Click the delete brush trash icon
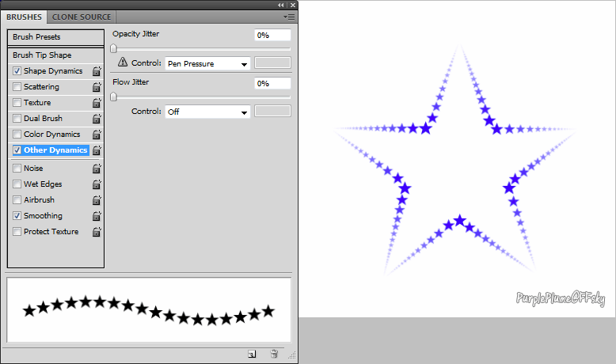The width and height of the screenshot is (616, 364). (x=274, y=354)
